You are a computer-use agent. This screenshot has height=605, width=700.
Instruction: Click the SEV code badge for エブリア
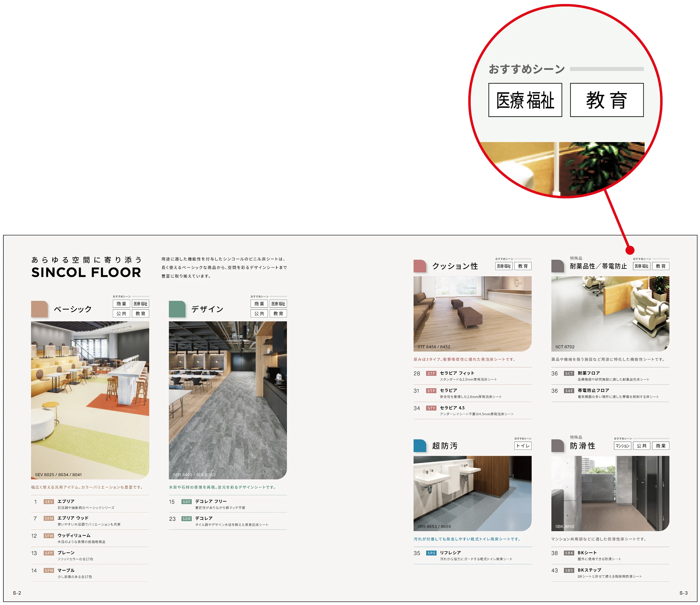[49, 502]
